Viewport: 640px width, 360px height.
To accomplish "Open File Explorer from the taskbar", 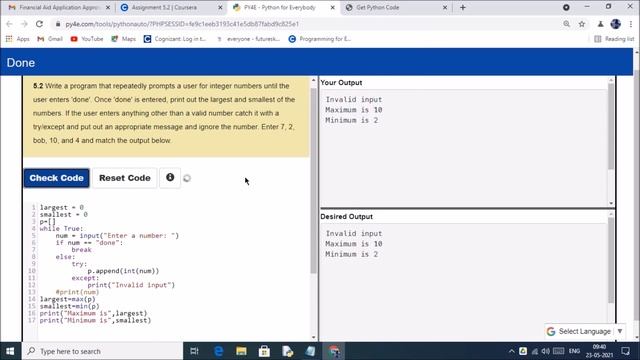I will pyautogui.click(x=241, y=351).
